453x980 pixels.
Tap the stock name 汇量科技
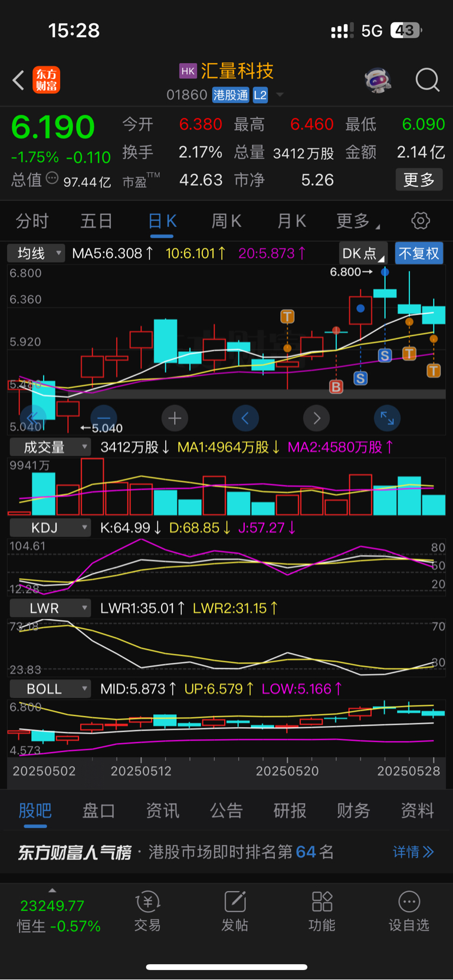pyautogui.click(x=237, y=71)
